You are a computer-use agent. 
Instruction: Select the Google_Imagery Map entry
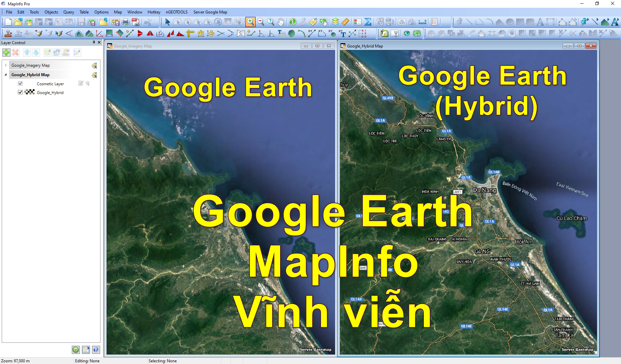pyautogui.click(x=31, y=65)
